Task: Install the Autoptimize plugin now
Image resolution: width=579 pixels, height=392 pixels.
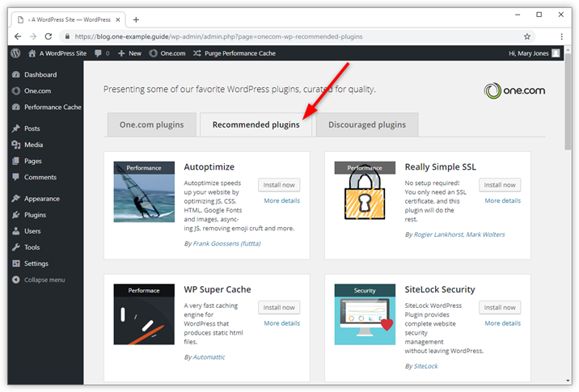Action: (279, 185)
